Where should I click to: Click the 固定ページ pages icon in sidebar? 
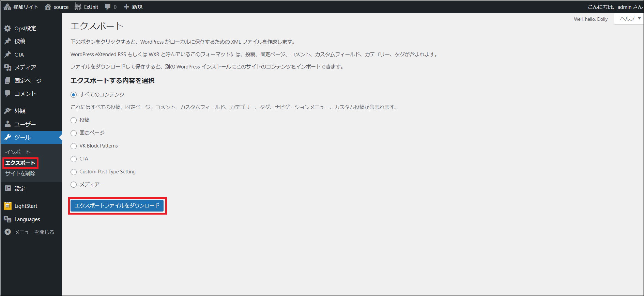point(7,81)
